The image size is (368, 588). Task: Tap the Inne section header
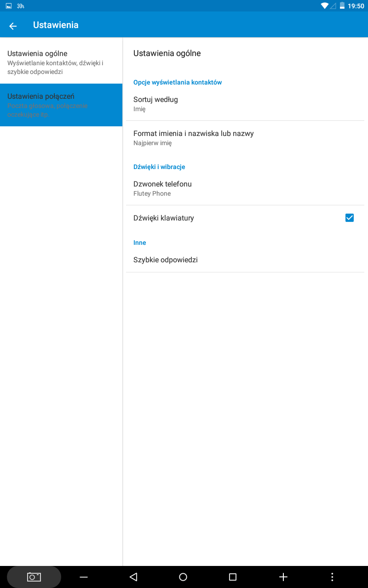[x=140, y=243]
